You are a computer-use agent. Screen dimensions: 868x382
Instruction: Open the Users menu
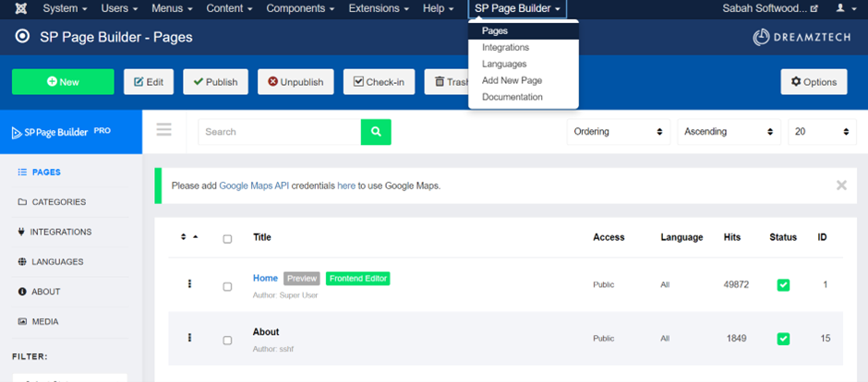(x=119, y=8)
